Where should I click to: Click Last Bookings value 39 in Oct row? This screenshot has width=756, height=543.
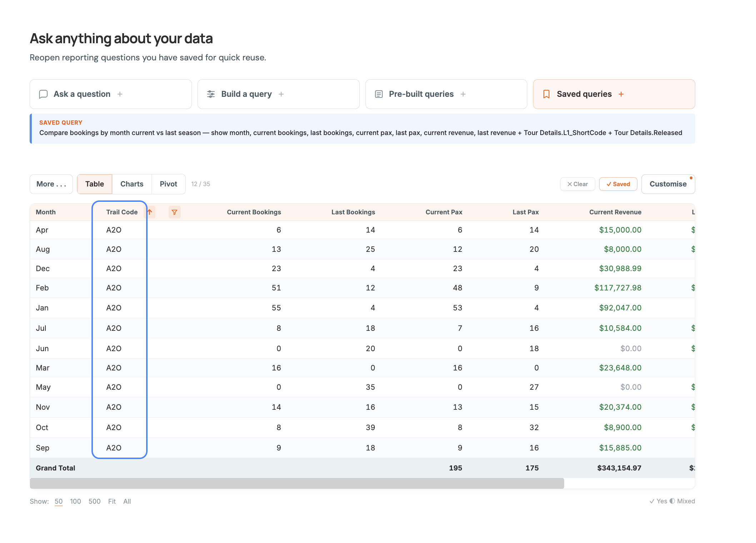tap(370, 428)
